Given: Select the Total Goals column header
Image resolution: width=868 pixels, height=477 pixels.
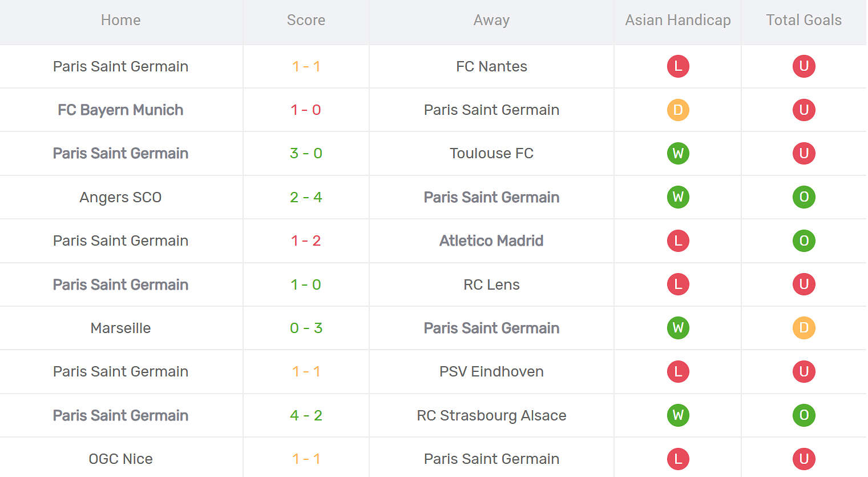Looking at the screenshot, I should pyautogui.click(x=804, y=20).
